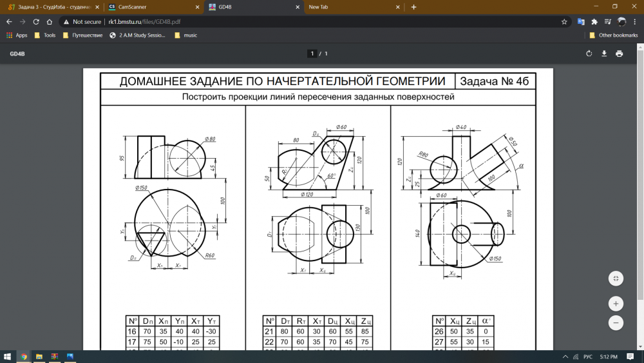Open the Google Translate extension

pos(581,21)
